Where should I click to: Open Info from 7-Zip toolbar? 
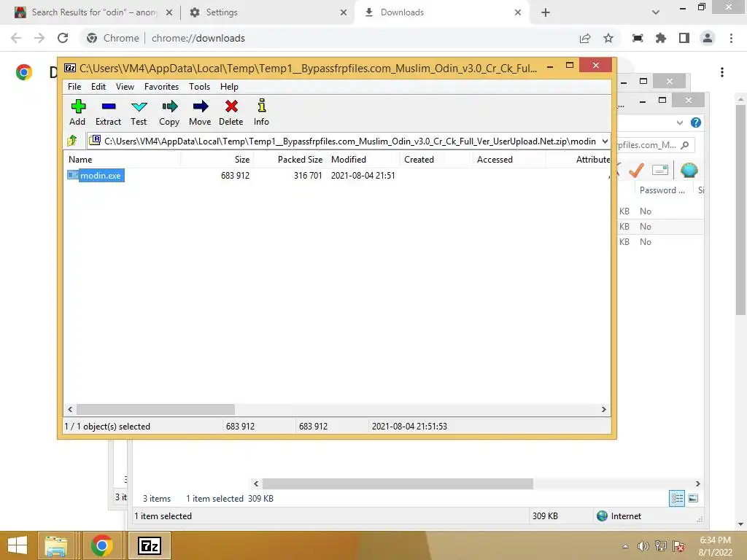pos(261,113)
